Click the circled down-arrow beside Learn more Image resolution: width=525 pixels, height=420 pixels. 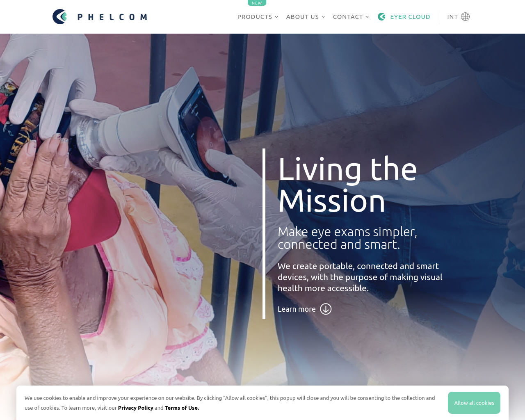326,309
